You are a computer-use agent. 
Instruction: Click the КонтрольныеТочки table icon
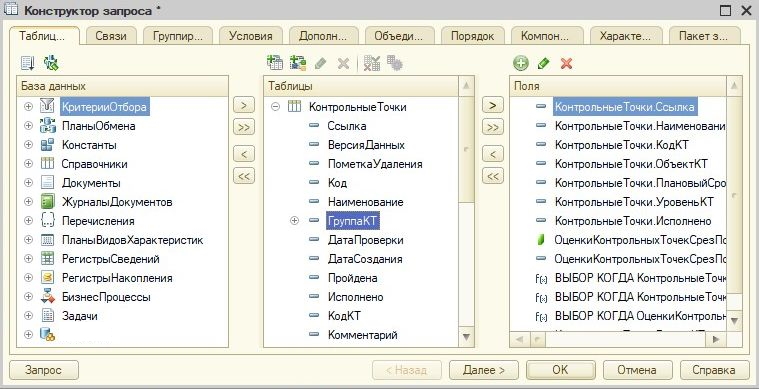[x=294, y=106]
